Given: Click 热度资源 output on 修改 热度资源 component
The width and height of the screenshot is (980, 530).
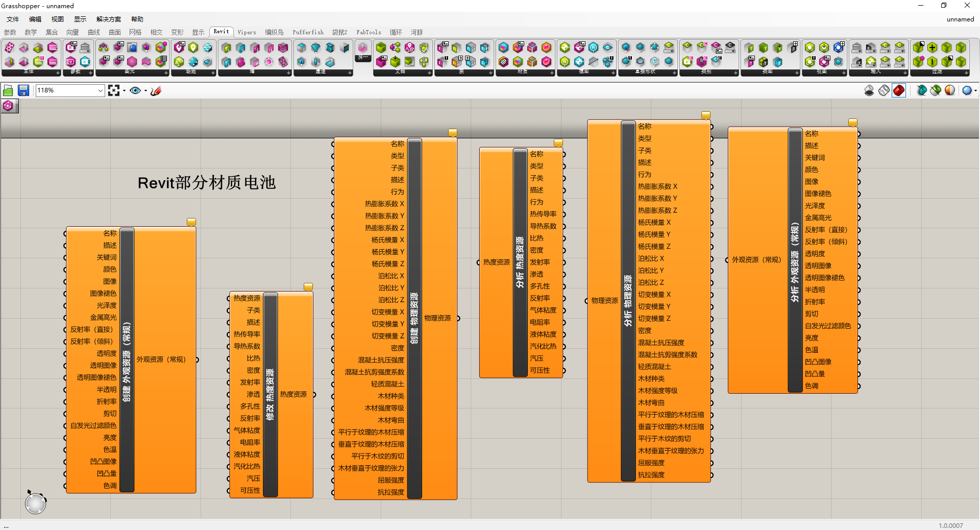Looking at the screenshot, I should [x=293, y=394].
